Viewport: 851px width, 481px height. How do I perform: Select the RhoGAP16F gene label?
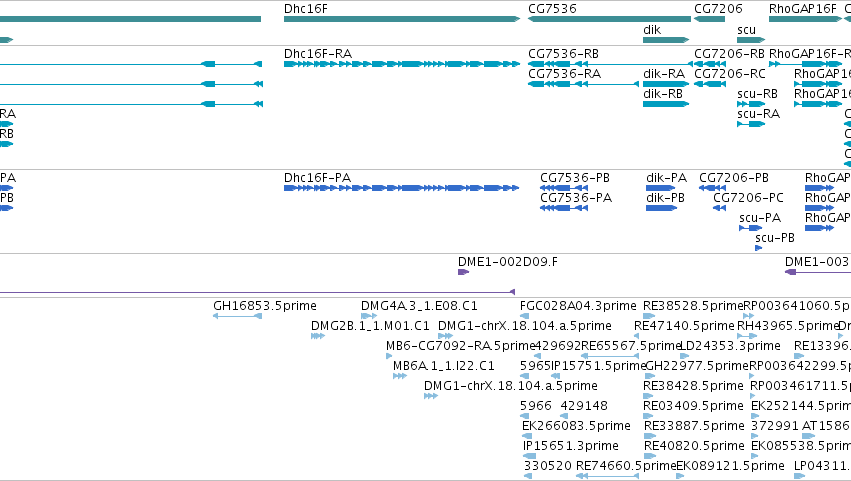click(803, 9)
